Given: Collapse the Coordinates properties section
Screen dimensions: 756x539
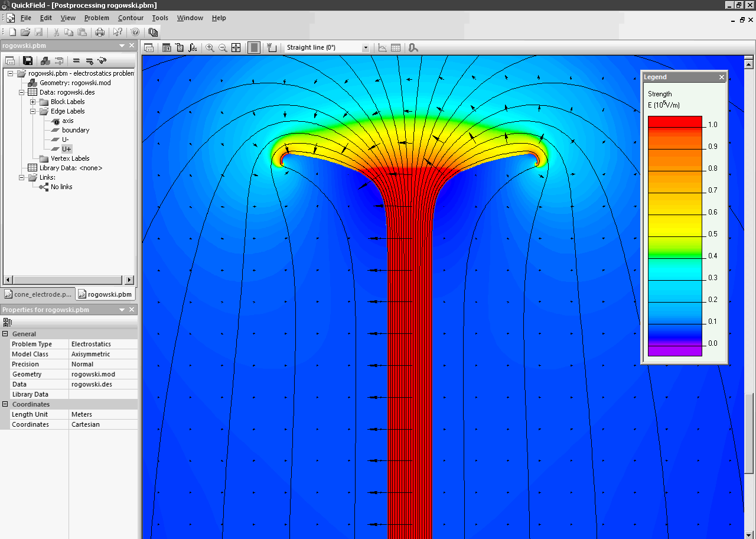Looking at the screenshot, I should click(x=5, y=404).
